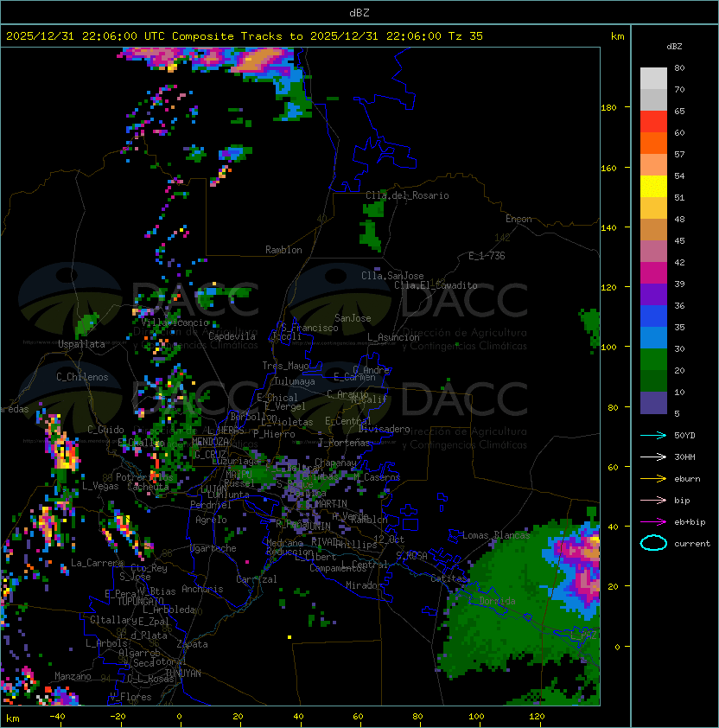Click the TUNUYAN place label
Image resolution: width=719 pixels, height=728 pixels.
pos(183,673)
